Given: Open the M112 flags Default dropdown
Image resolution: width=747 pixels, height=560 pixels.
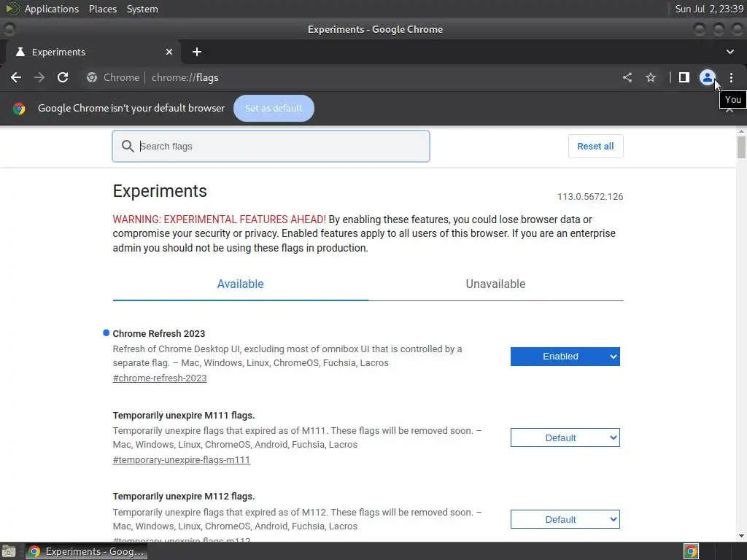Looking at the screenshot, I should (x=565, y=519).
